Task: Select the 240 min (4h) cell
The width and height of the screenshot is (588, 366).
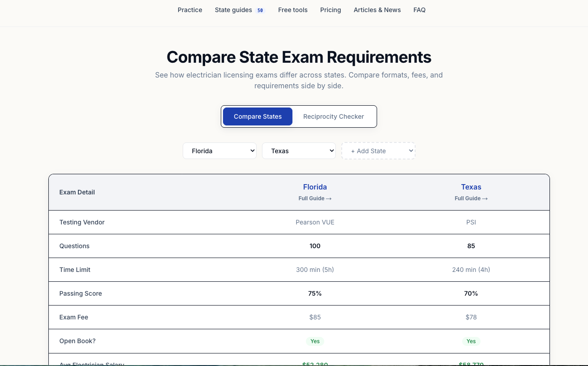Action: 471,270
